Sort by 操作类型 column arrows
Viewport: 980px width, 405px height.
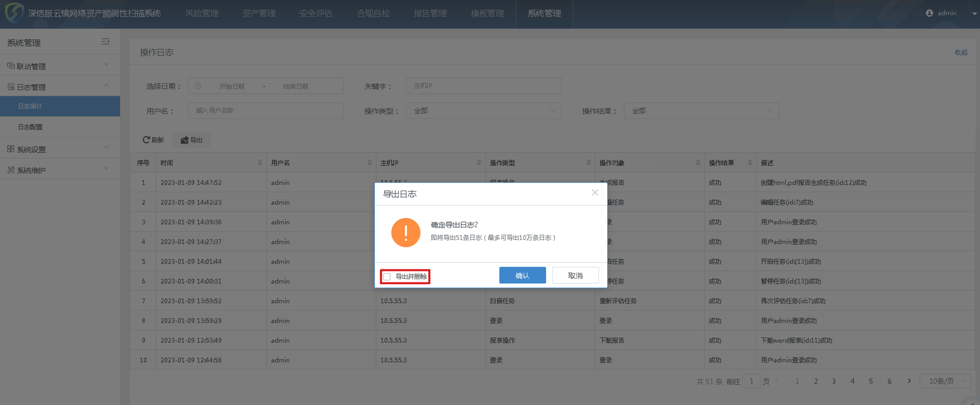tap(589, 163)
